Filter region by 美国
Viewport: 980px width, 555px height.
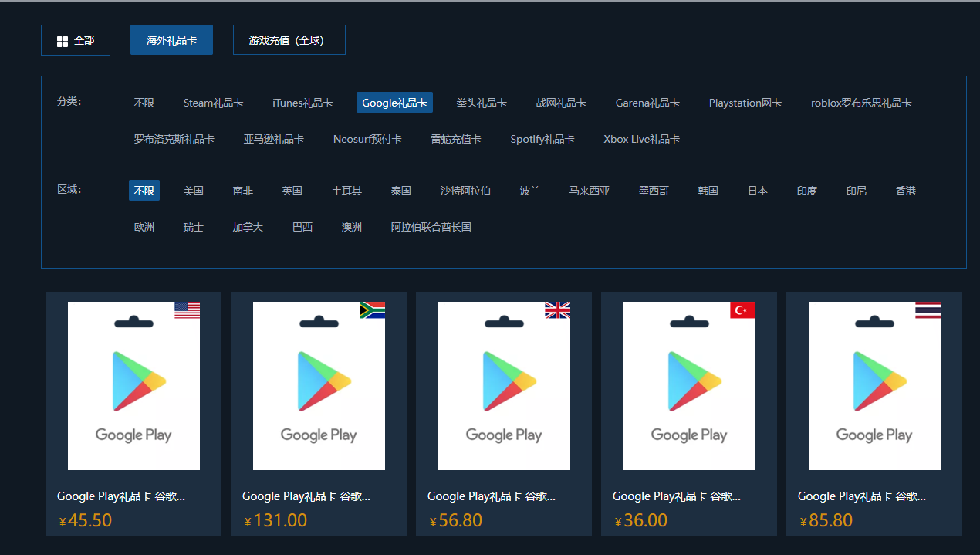tap(194, 191)
